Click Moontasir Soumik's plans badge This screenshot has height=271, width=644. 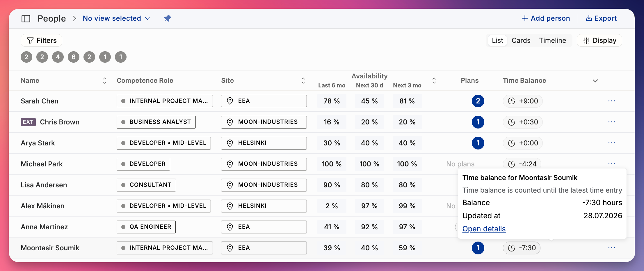tap(478, 248)
